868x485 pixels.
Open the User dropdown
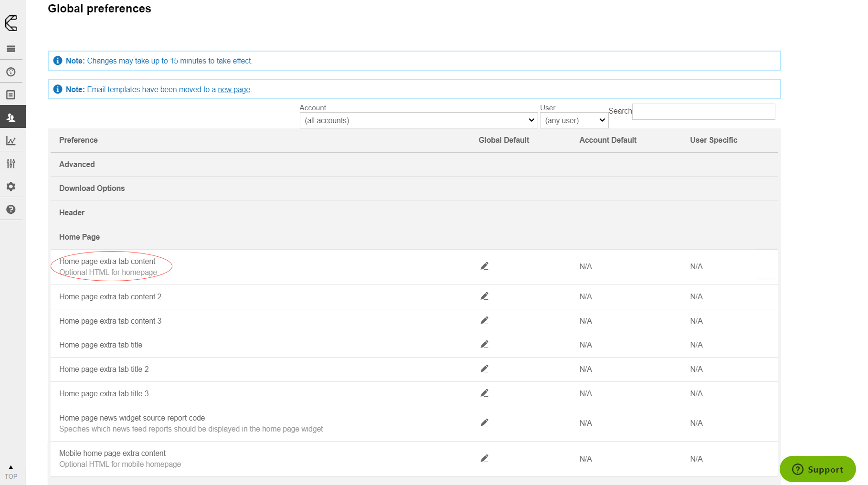[x=574, y=120]
